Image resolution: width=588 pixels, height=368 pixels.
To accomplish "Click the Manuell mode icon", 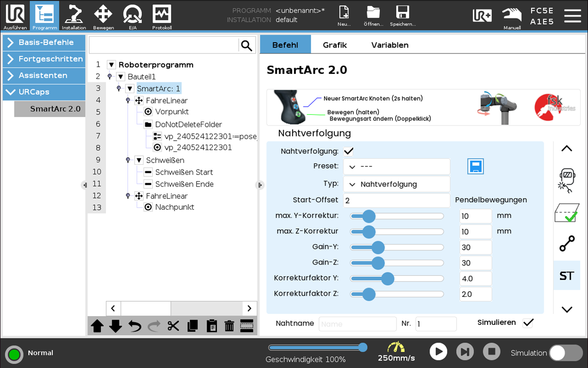I will click(x=512, y=18).
